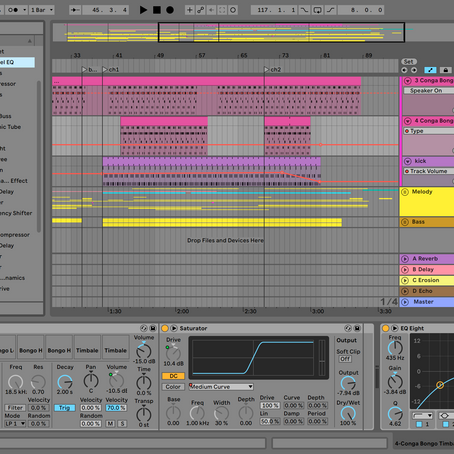Image resolution: width=454 pixels, height=454 pixels.
Task: Start playback with the Play button
Action: [143, 10]
